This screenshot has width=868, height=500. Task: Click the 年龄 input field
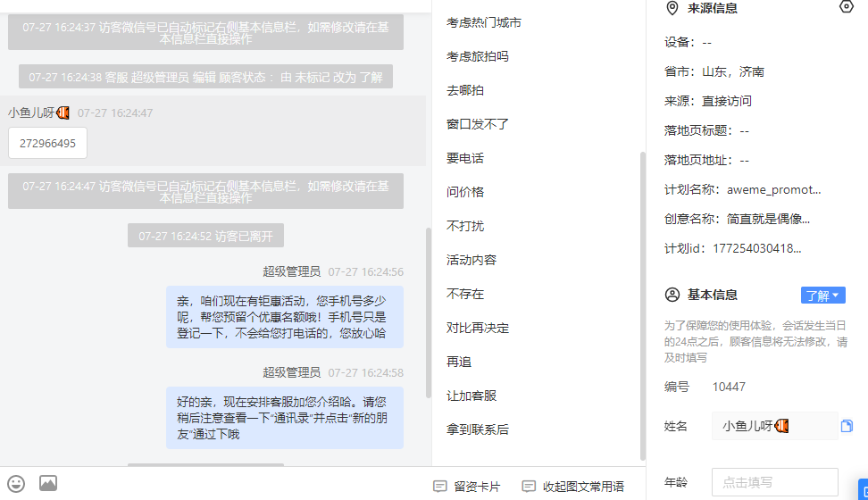coord(774,482)
